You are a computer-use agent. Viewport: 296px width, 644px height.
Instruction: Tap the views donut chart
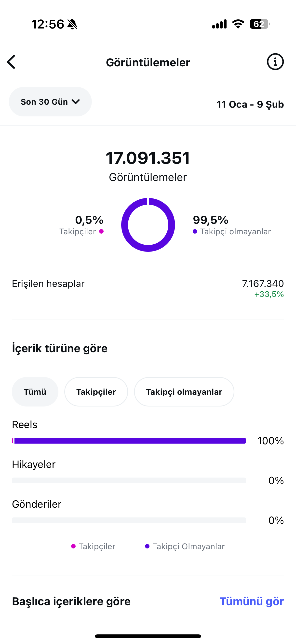pos(148,225)
